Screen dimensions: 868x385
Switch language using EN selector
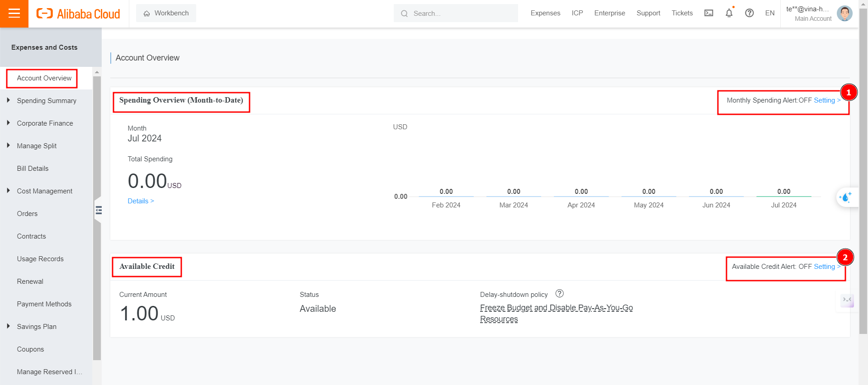(769, 13)
